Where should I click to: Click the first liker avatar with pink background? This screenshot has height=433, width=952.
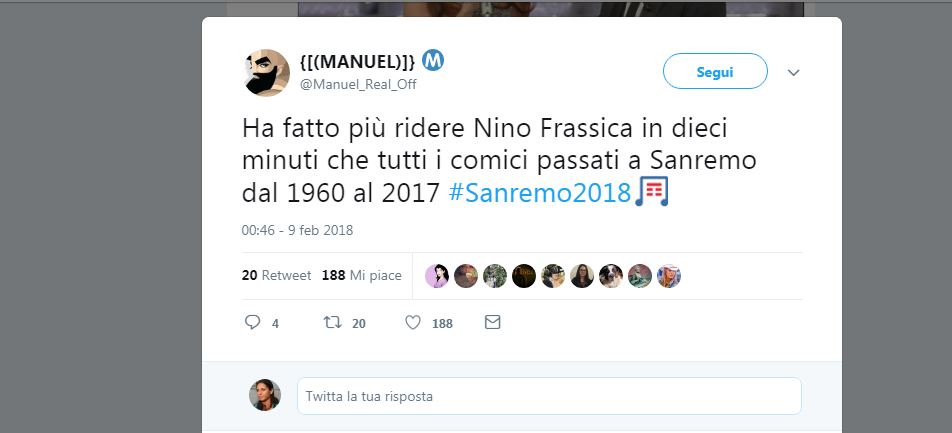pos(437,276)
